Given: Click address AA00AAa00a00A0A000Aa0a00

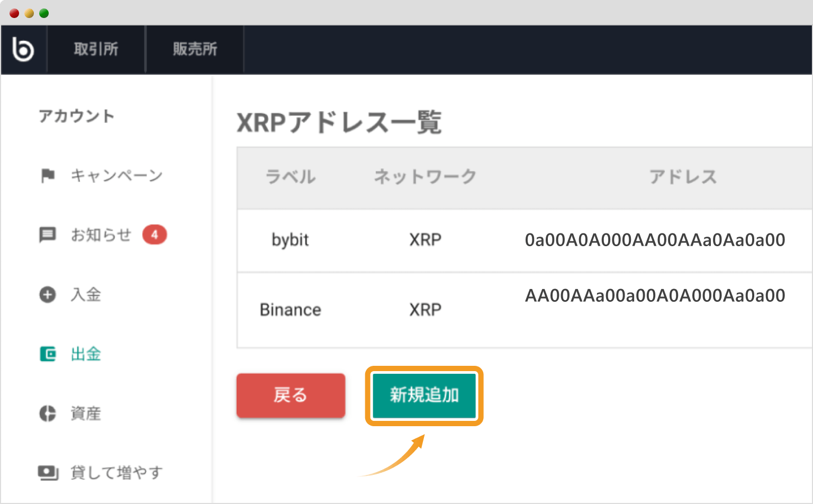Looking at the screenshot, I should point(655,295).
